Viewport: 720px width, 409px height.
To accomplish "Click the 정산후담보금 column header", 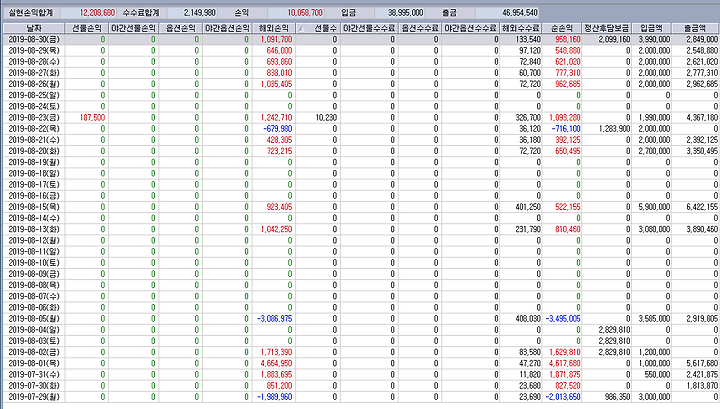I will pos(607,28).
